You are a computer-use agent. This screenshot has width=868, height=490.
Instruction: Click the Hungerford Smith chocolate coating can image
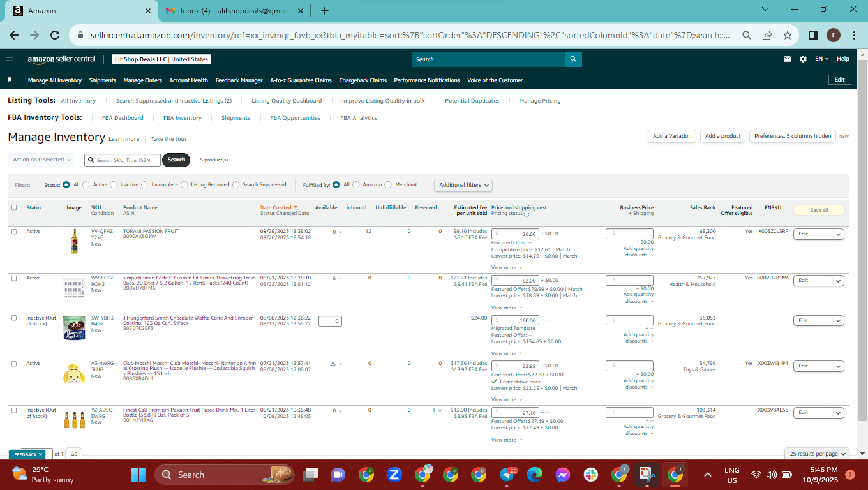(x=74, y=327)
